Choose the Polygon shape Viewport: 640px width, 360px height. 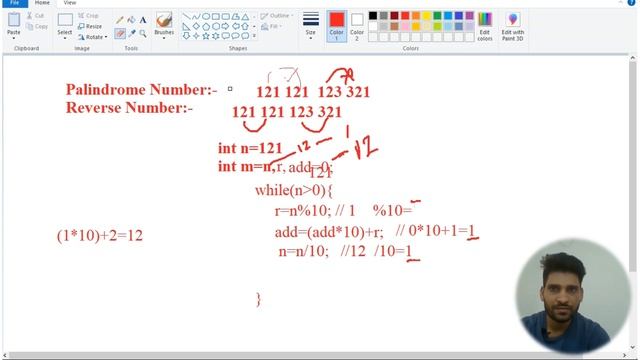tap(236, 16)
